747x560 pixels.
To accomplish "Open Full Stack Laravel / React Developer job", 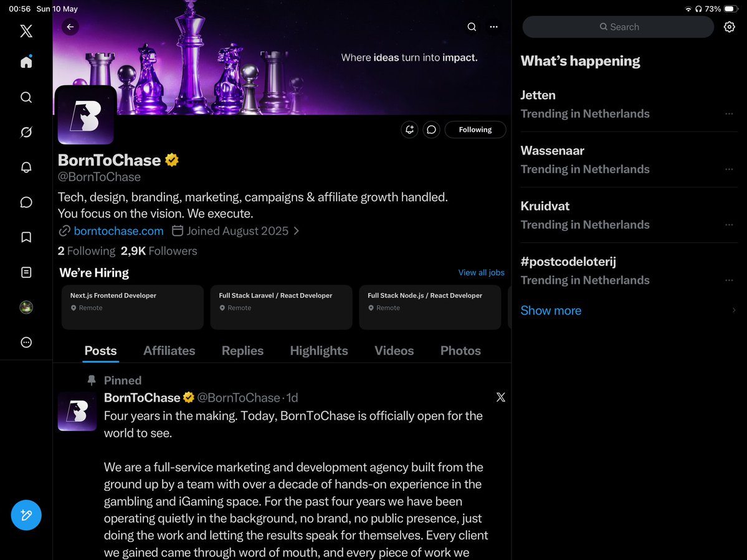I will pos(281,307).
